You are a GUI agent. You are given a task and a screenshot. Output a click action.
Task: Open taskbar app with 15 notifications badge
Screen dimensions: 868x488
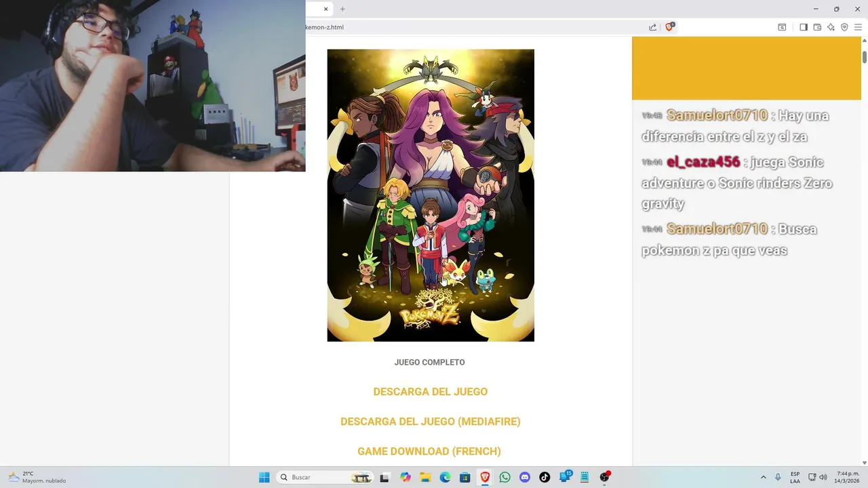point(565,477)
